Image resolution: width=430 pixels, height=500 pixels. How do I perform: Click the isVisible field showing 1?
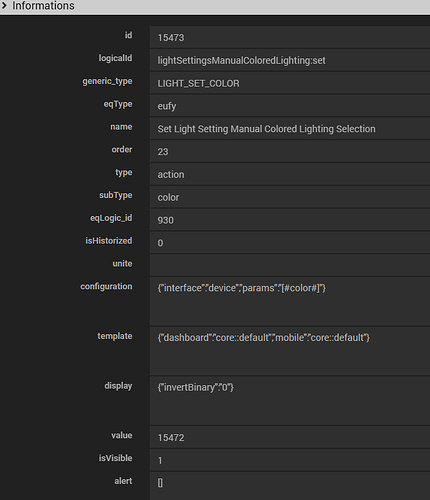pyautogui.click(x=290, y=460)
